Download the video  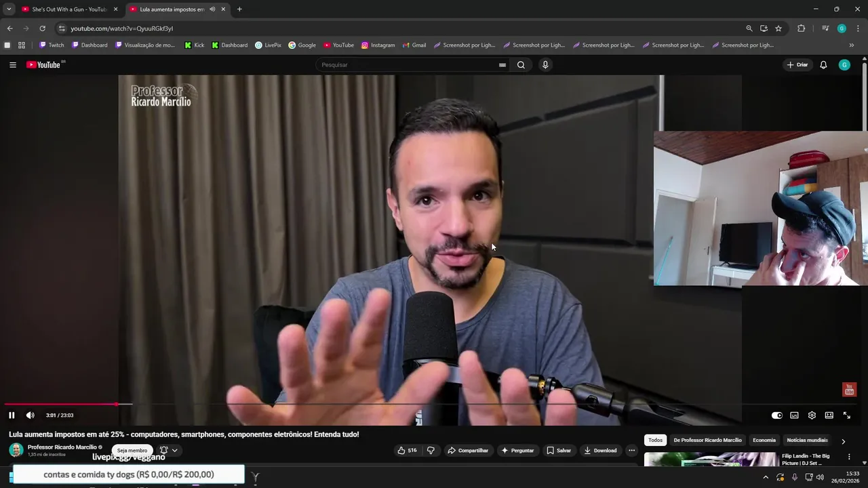pos(601,451)
